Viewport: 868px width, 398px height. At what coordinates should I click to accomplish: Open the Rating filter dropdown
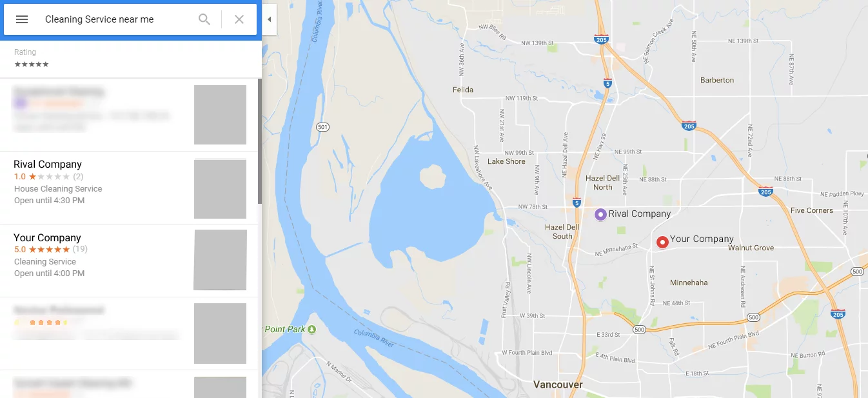click(x=32, y=58)
